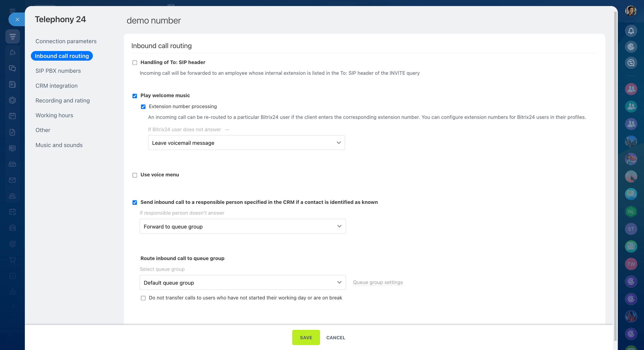Click the chat messenger icon in left sidebar

click(x=12, y=68)
